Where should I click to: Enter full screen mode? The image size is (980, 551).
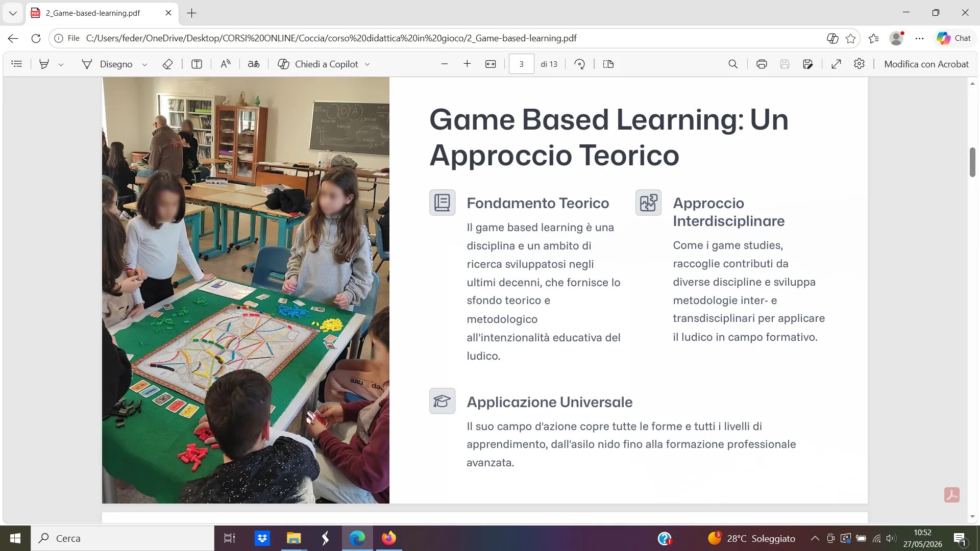[x=836, y=64]
